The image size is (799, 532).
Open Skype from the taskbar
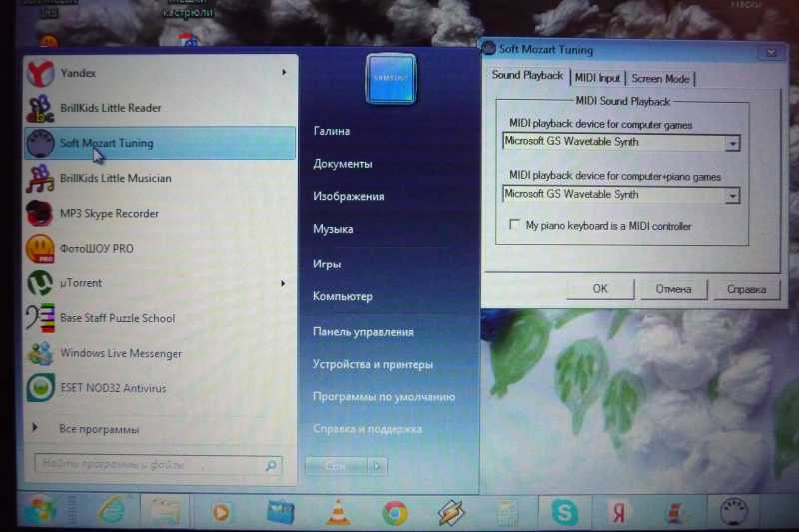pos(564,512)
